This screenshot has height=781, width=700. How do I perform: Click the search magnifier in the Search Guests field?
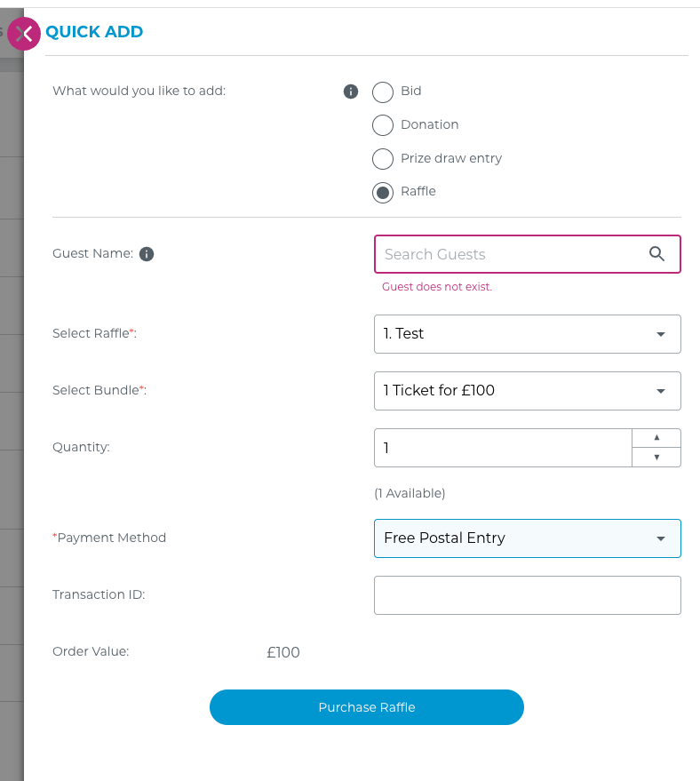tap(656, 254)
